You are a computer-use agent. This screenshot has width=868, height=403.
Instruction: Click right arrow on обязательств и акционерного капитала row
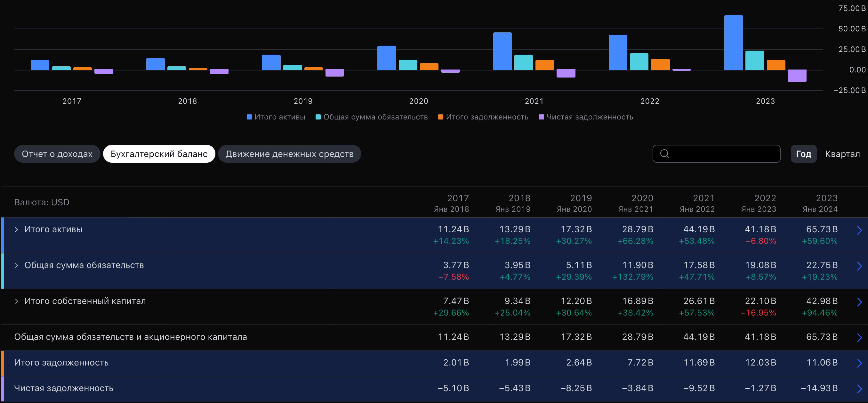pyautogui.click(x=859, y=338)
